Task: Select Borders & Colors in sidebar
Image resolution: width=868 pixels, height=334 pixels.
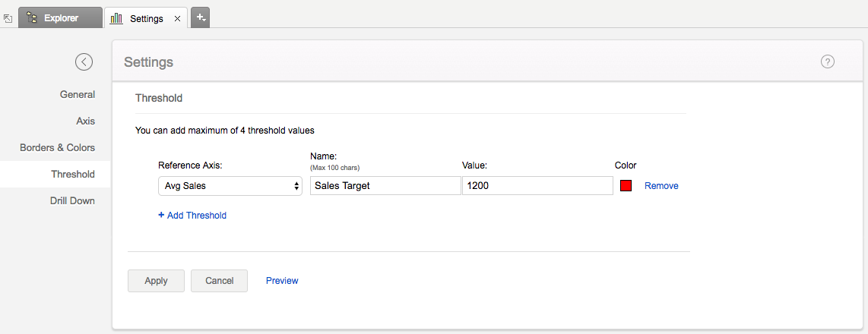Action: [x=57, y=148]
